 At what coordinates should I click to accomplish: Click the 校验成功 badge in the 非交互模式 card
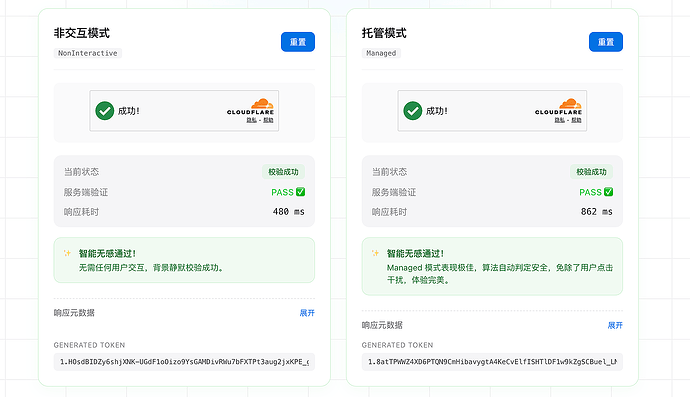[x=283, y=172]
